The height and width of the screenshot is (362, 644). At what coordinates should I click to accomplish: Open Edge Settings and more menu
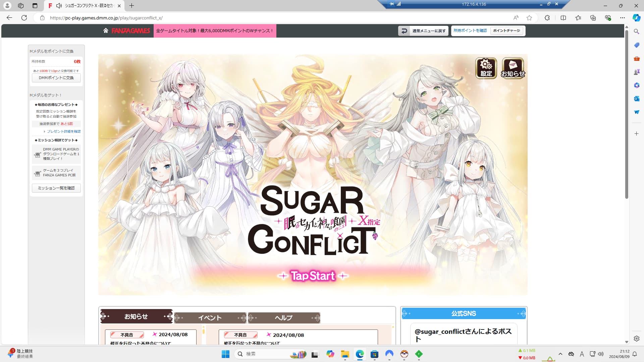click(x=623, y=18)
